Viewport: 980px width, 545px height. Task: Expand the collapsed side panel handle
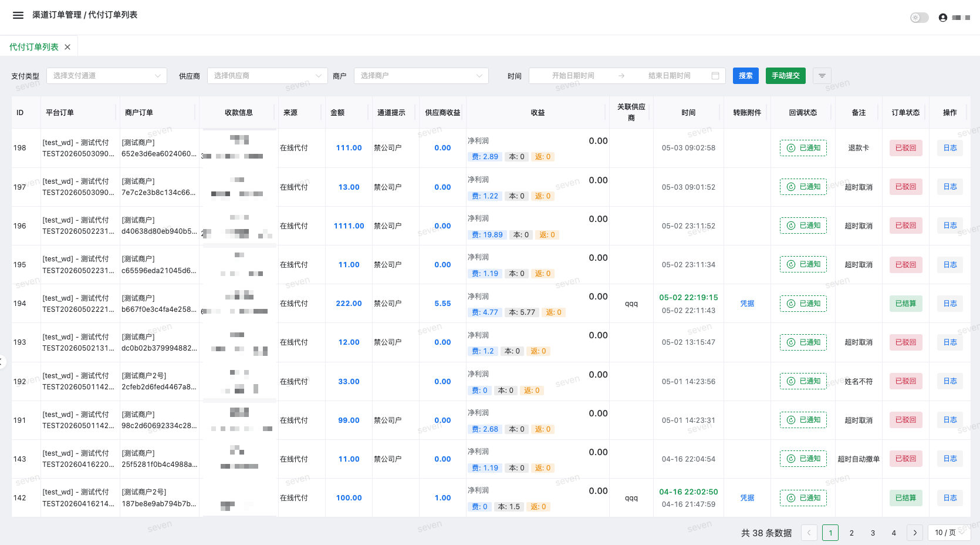pyautogui.click(x=2, y=362)
